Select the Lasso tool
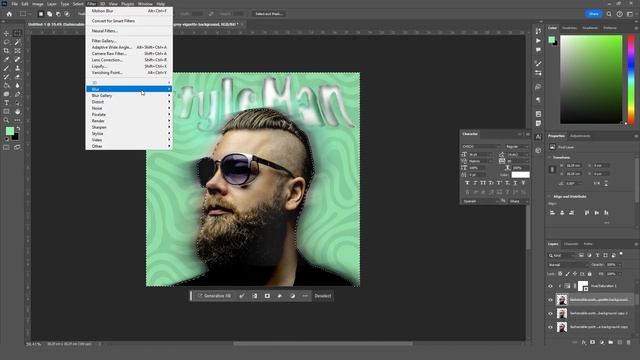The height and width of the screenshot is (360, 640). pos(7,42)
